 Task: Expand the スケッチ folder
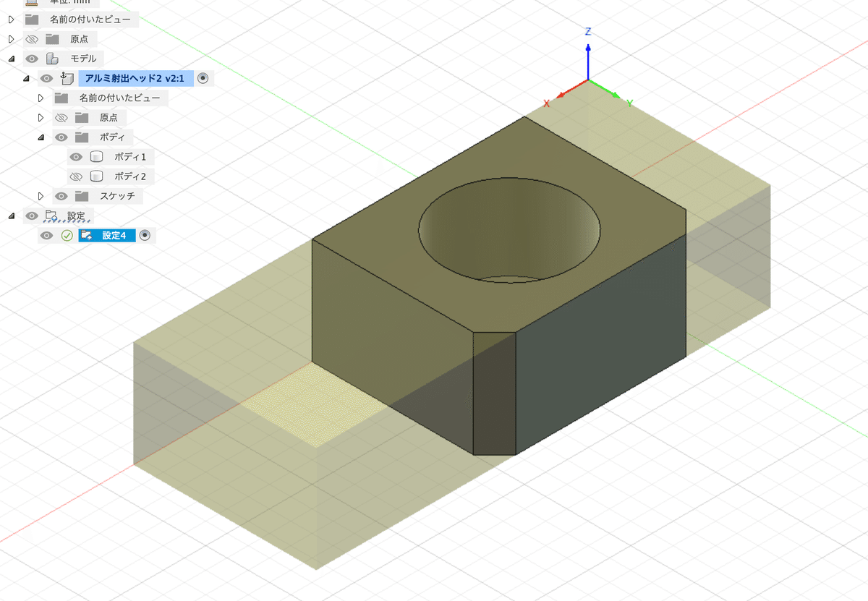[41, 196]
